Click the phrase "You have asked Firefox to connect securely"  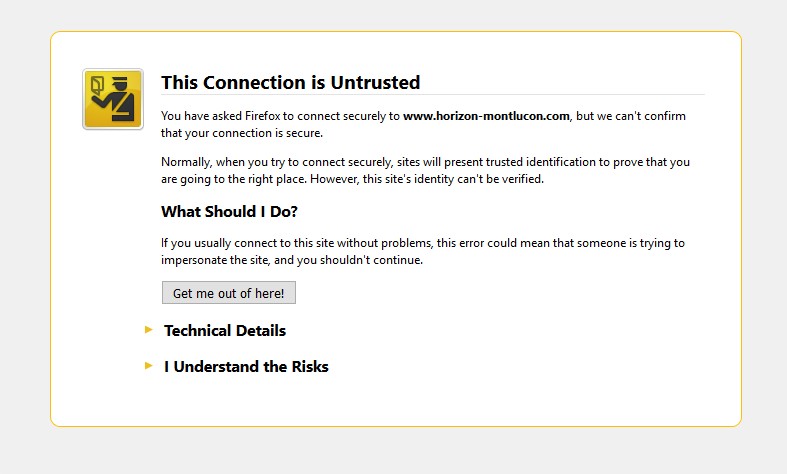[x=280, y=116]
